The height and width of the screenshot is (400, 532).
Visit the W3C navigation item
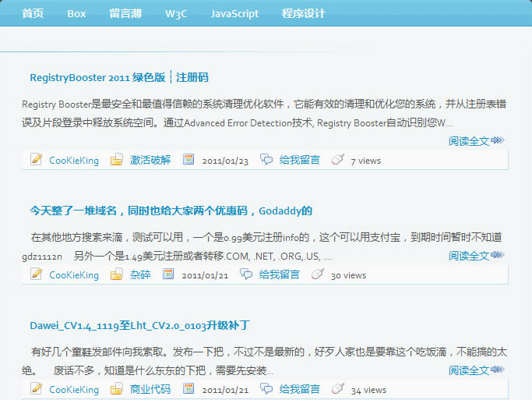click(177, 13)
